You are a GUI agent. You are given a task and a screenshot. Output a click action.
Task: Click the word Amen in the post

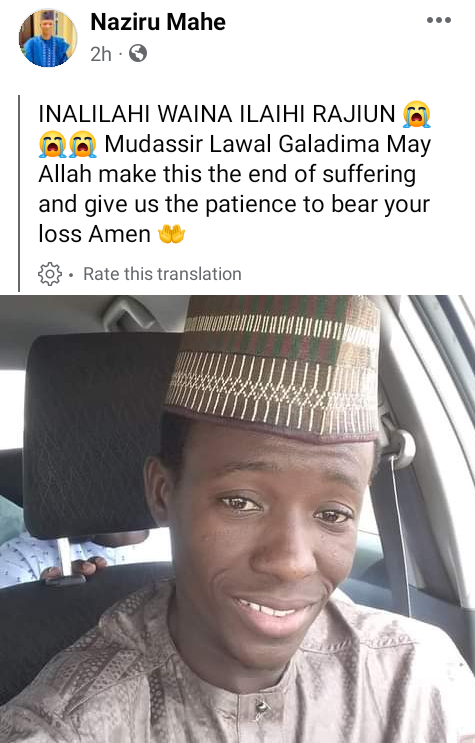[120, 234]
